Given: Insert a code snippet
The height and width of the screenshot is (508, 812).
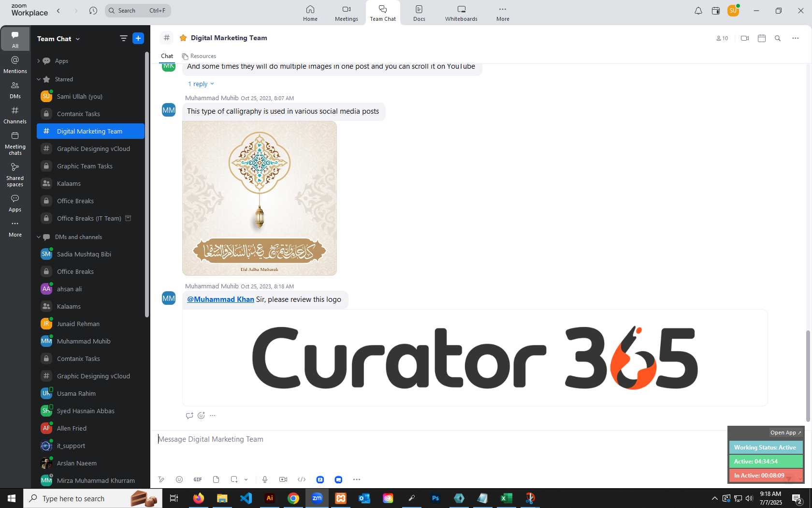Looking at the screenshot, I should (x=302, y=479).
